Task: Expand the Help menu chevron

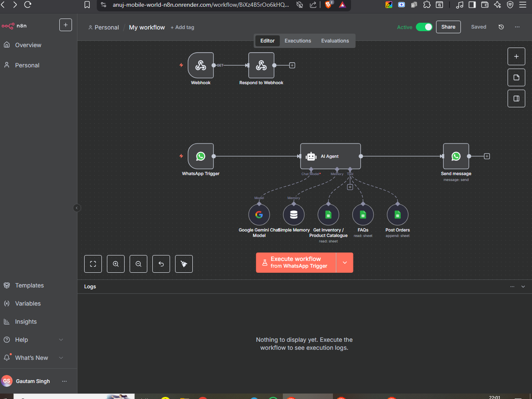Action: tap(61, 340)
